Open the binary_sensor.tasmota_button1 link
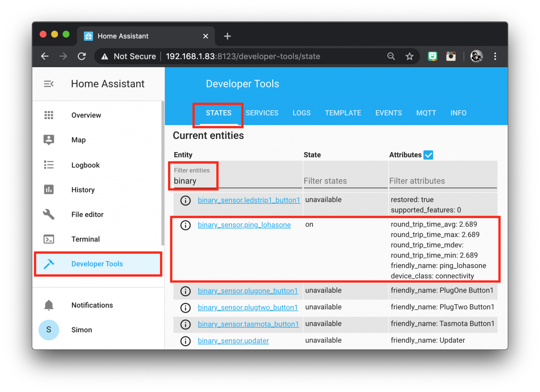This screenshot has width=540, height=392. (x=248, y=324)
